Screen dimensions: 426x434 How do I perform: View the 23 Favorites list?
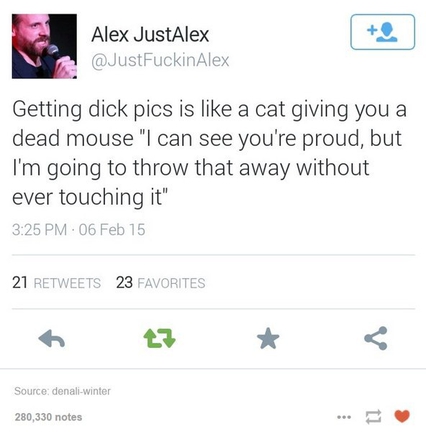pos(161,283)
